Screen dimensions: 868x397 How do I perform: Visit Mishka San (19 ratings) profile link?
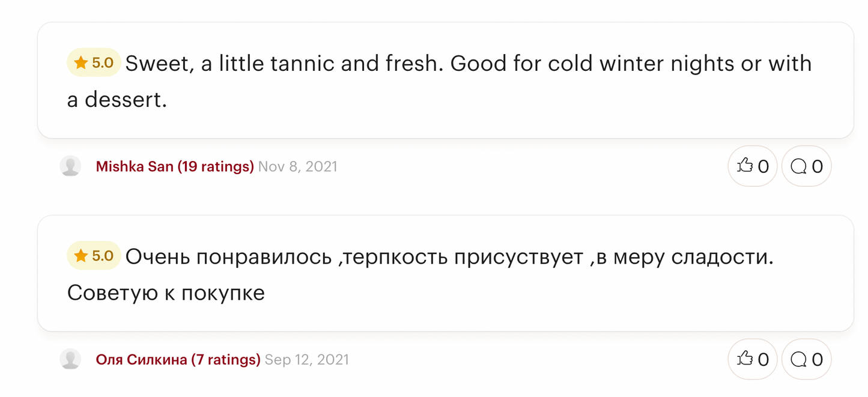[x=175, y=166]
